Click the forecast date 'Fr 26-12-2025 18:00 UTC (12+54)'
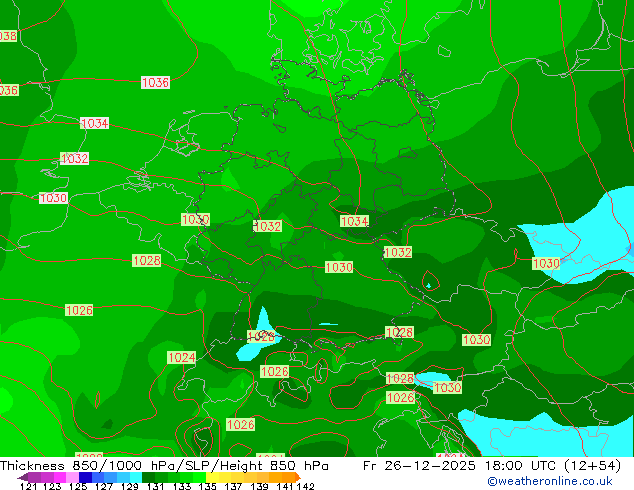 (492, 466)
